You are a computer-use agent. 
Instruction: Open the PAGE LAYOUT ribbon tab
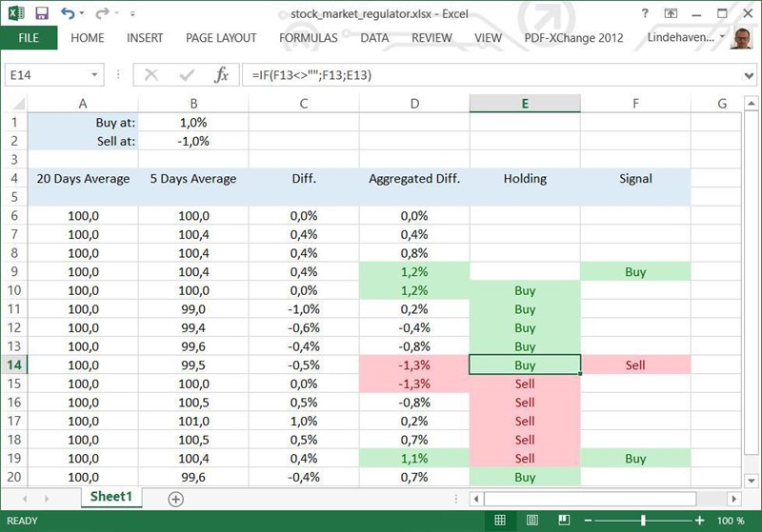click(x=221, y=38)
